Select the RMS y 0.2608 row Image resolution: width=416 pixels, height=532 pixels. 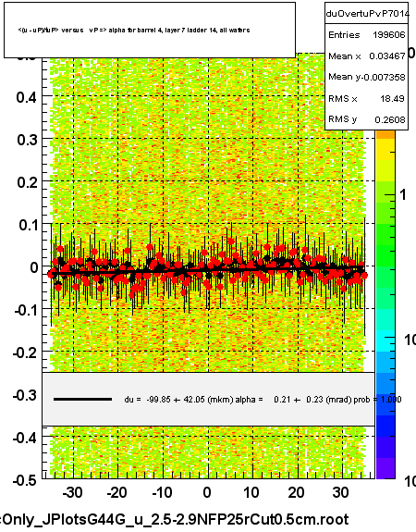pyautogui.click(x=367, y=119)
